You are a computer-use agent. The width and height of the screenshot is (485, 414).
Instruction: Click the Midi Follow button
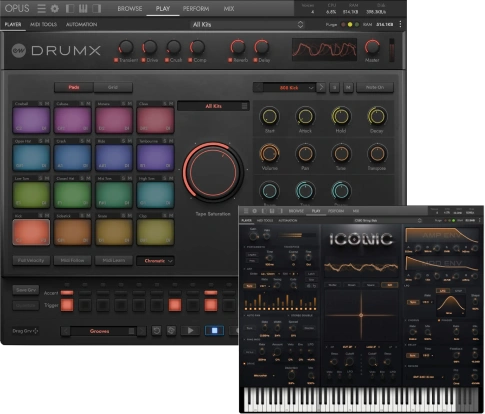[x=72, y=260]
